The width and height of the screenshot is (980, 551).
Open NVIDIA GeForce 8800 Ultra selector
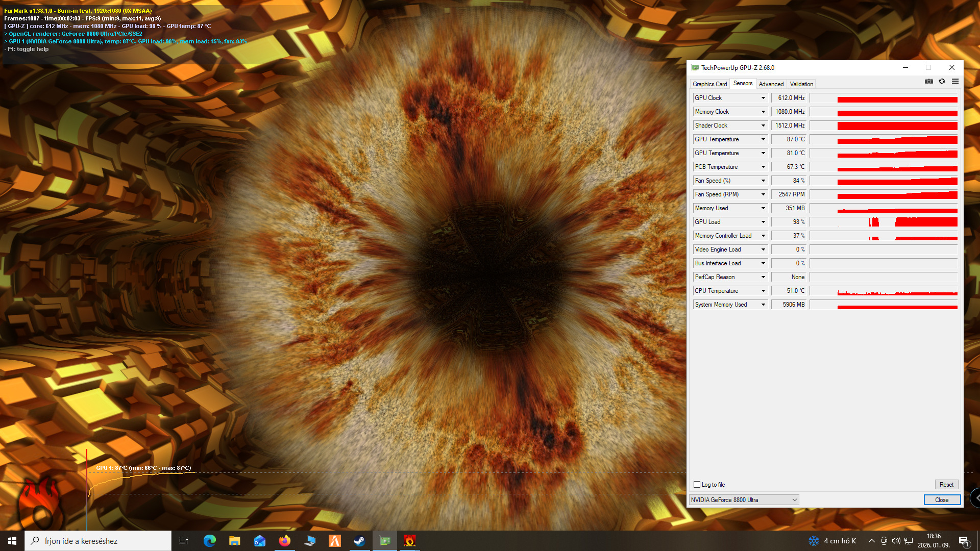(744, 500)
